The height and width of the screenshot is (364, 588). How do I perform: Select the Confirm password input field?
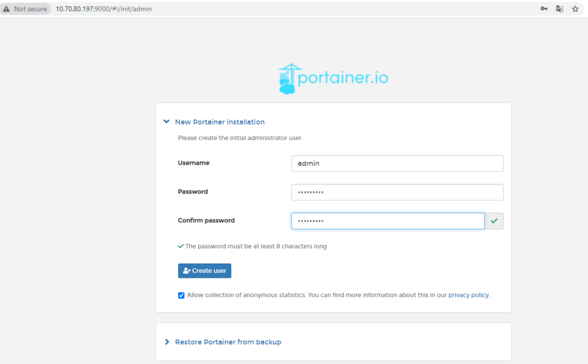click(x=388, y=221)
